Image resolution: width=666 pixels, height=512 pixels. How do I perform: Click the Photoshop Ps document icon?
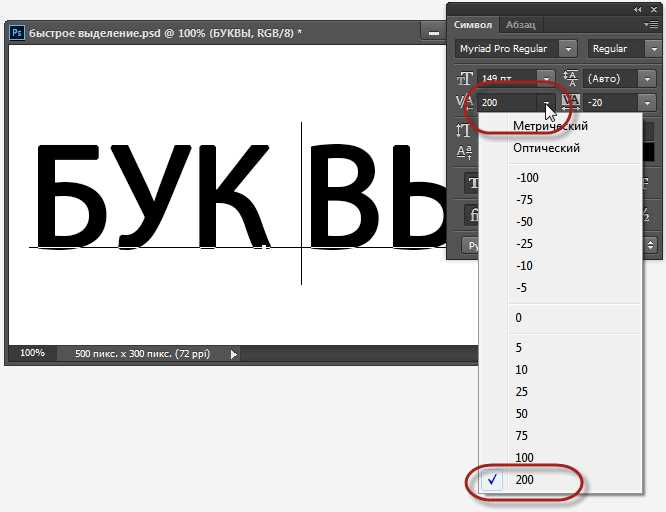pyautogui.click(x=17, y=33)
